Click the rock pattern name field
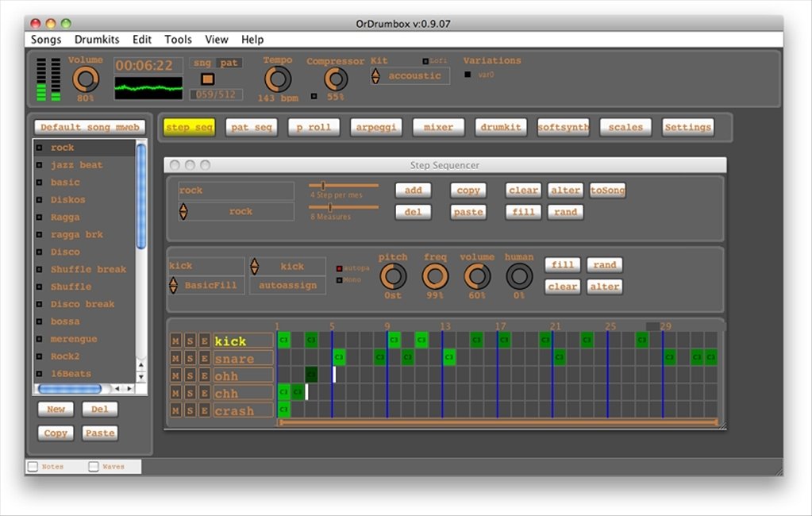812x516 pixels. pyautogui.click(x=237, y=191)
